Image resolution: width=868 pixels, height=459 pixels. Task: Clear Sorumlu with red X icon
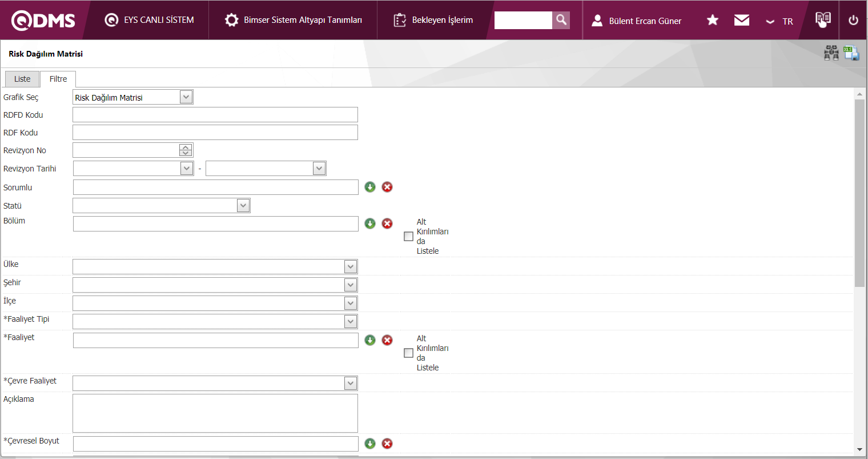[387, 187]
